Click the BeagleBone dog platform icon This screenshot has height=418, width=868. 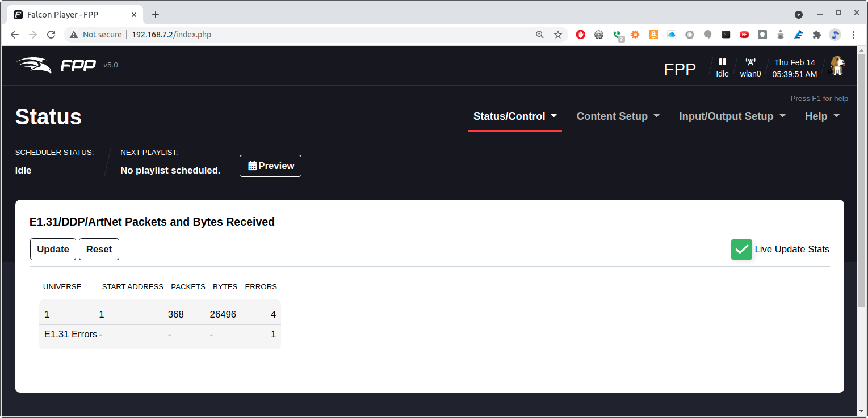coord(837,66)
